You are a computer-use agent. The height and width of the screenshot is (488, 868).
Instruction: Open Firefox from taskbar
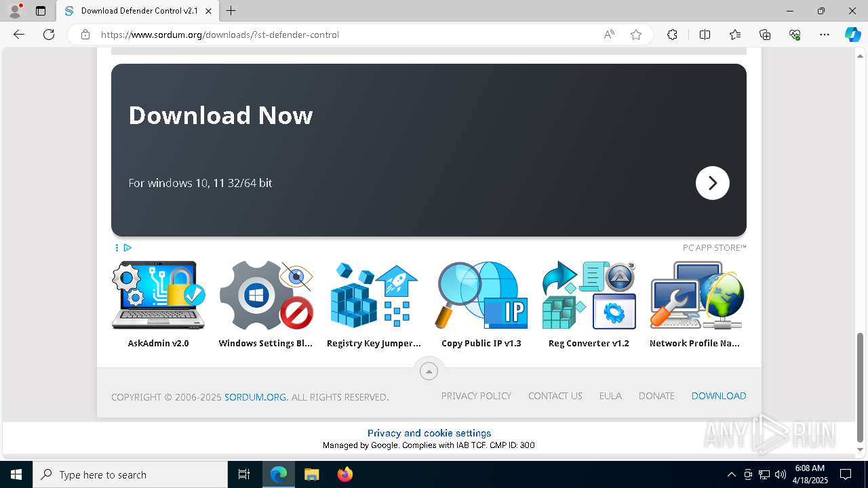(344, 474)
